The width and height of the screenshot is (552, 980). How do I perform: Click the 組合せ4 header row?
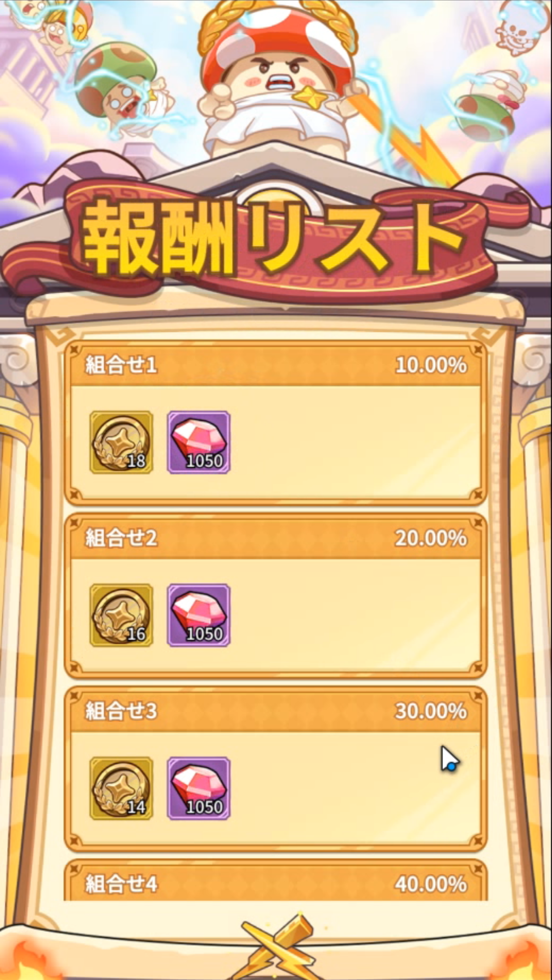[x=276, y=881]
